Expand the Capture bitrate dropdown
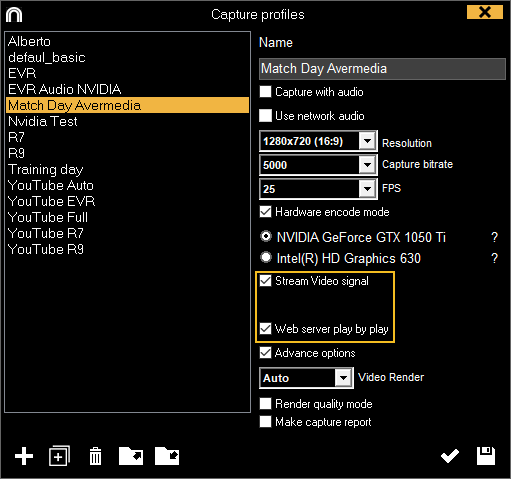The height and width of the screenshot is (479, 511). [368, 165]
